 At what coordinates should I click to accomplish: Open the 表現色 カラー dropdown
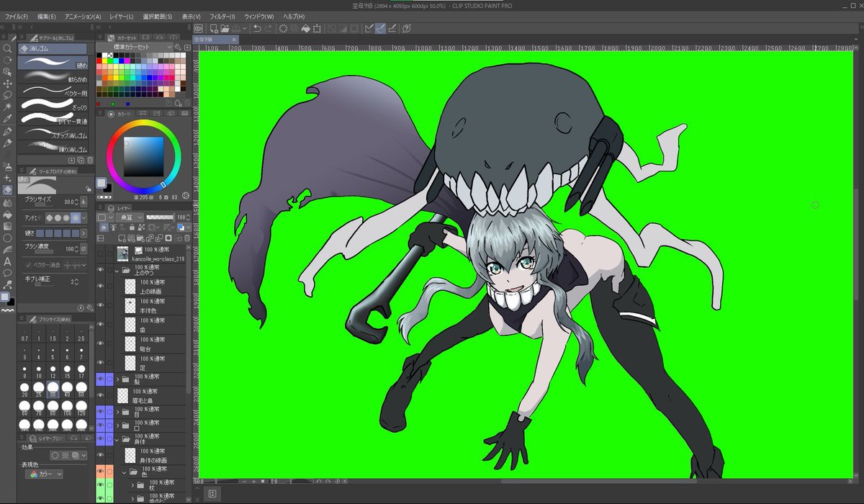coord(44,474)
